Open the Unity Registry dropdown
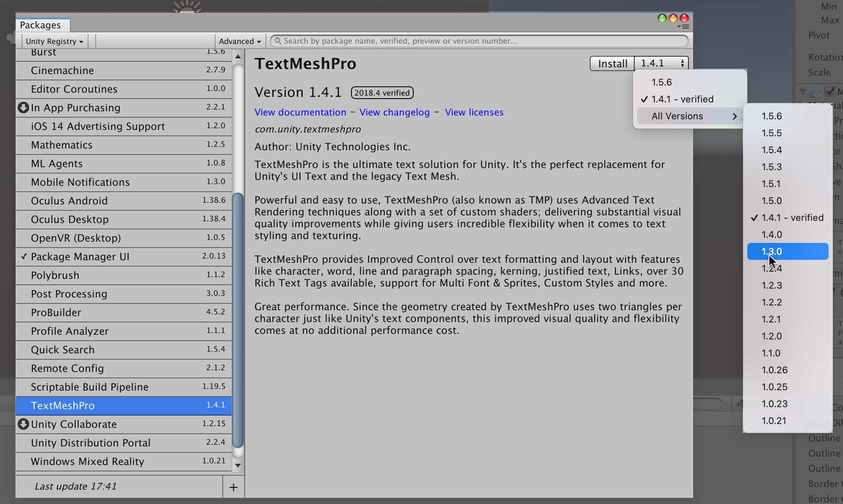This screenshot has width=843, height=504. coord(54,41)
